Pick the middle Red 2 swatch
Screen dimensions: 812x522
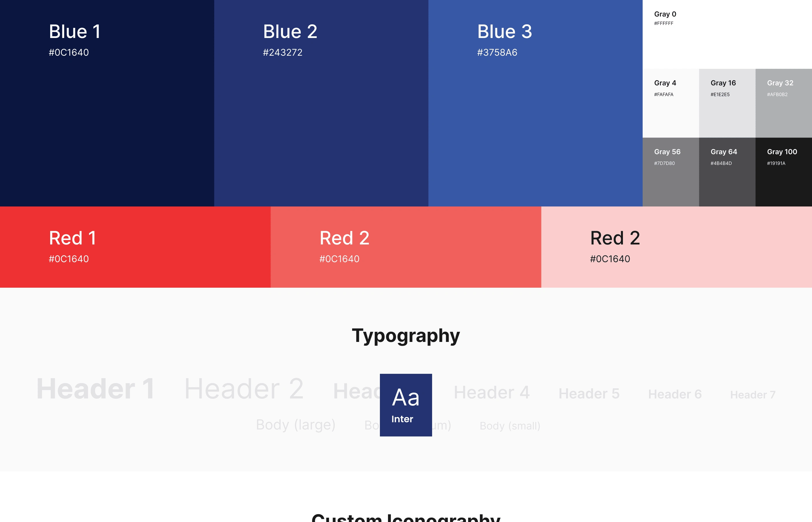coord(406,247)
